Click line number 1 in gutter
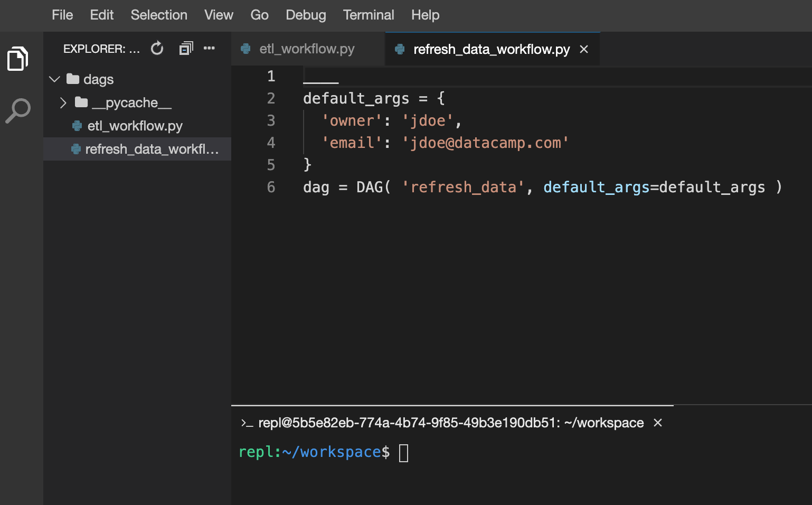Screen dimensions: 812x505 coord(271,76)
